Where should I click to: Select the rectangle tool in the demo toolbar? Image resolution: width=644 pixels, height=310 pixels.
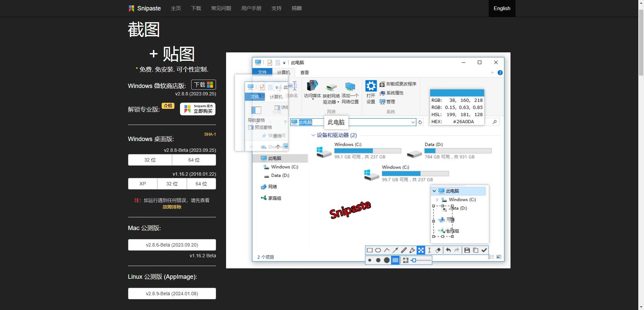pos(370,250)
